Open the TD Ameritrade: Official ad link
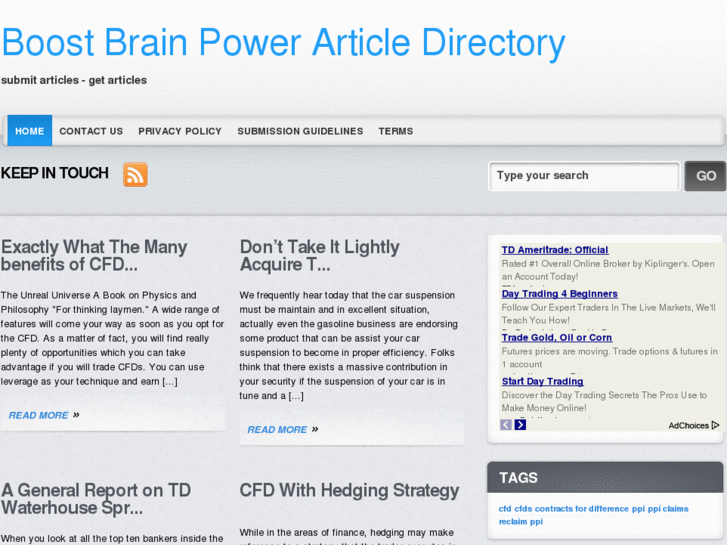 click(555, 250)
